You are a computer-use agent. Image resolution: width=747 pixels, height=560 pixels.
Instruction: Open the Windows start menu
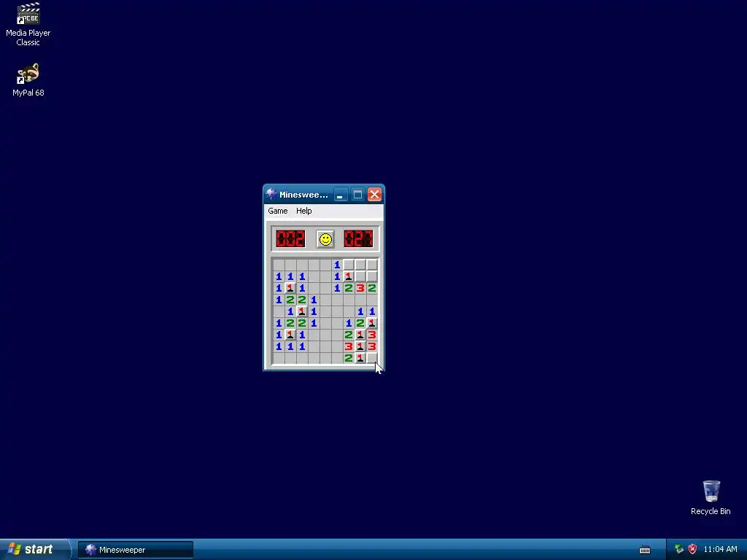coord(34,550)
